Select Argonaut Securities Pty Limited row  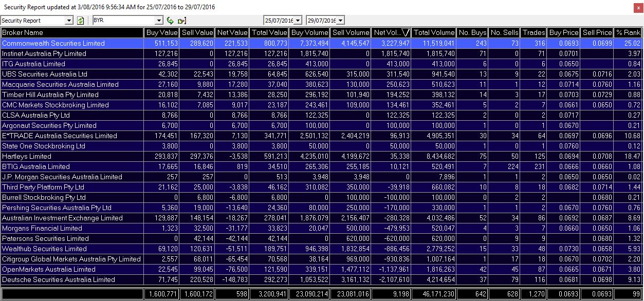(321, 125)
